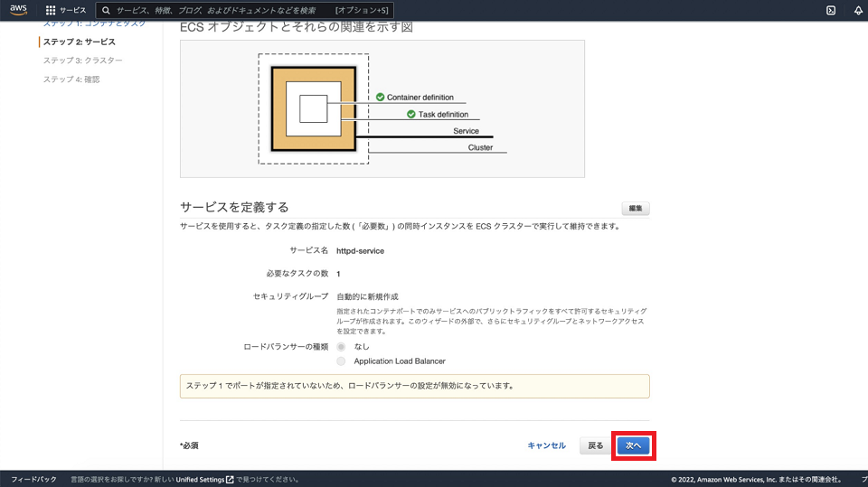The height and width of the screenshot is (487, 868).
Task: Click the AWS logo home icon
Action: coord(18,10)
